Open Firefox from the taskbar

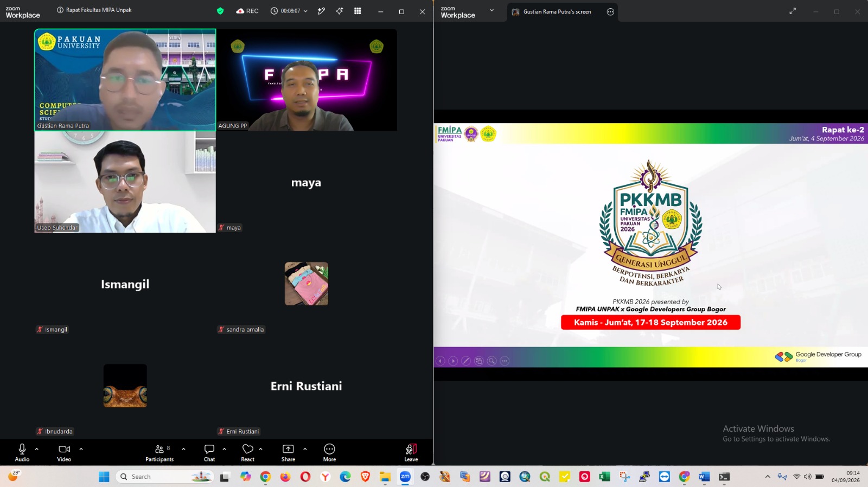click(285, 477)
